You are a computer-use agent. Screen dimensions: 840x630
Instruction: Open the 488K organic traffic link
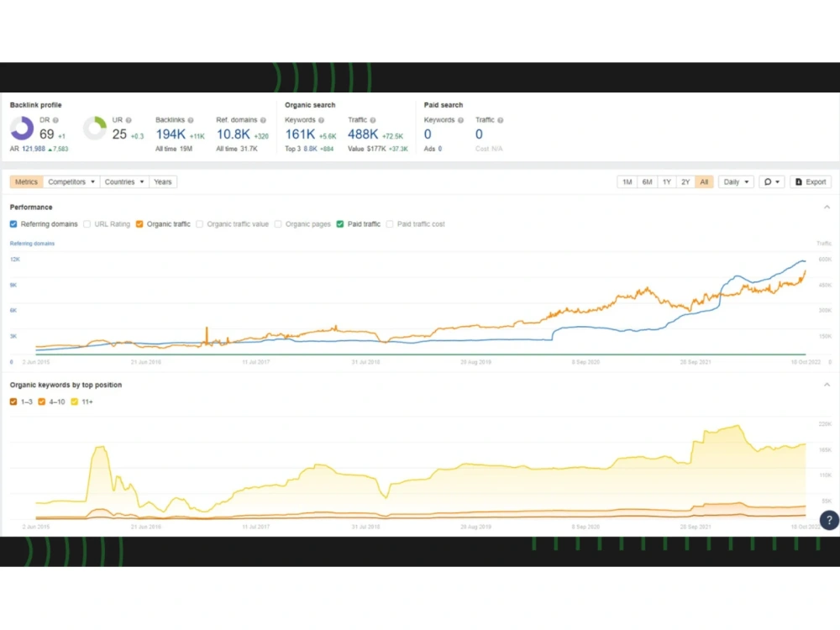(363, 134)
